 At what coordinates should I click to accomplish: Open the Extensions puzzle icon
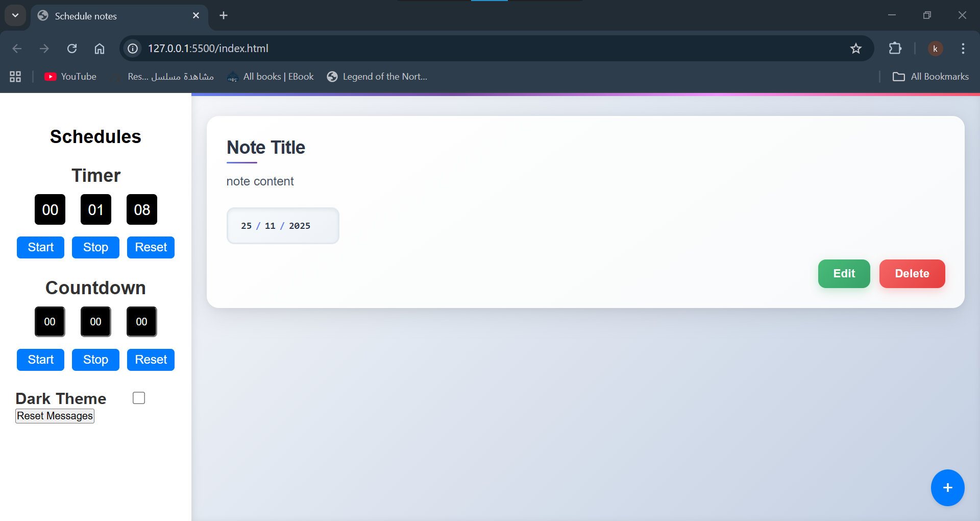click(895, 49)
